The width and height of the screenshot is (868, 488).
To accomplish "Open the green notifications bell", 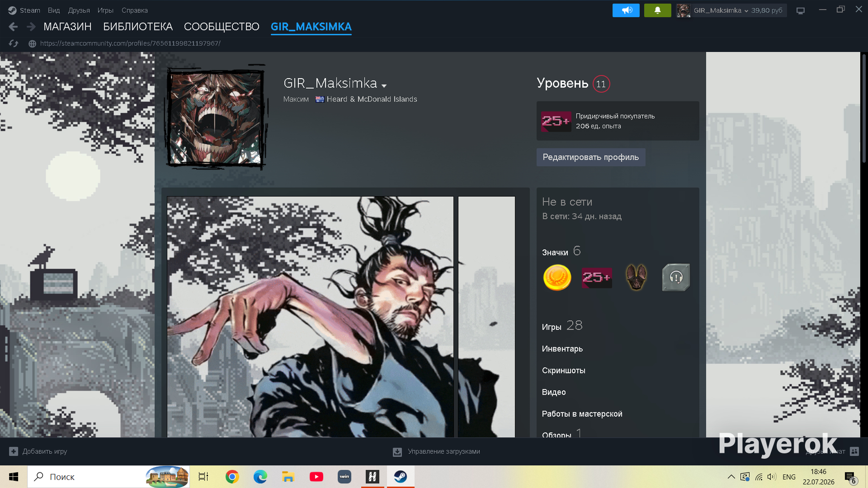I will click(x=658, y=10).
